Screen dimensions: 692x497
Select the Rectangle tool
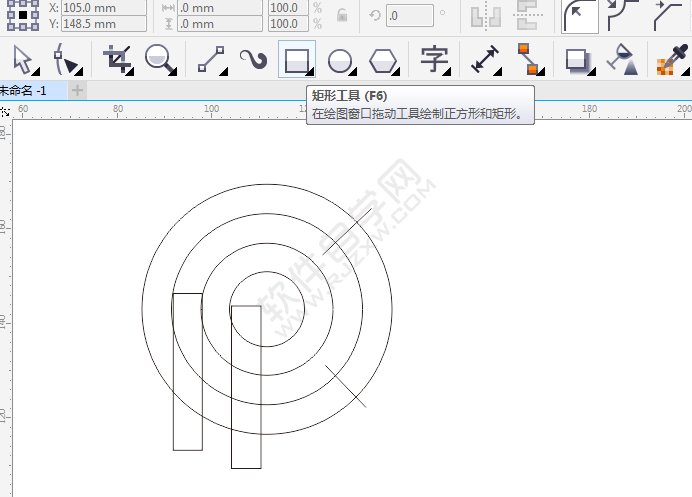coord(296,61)
